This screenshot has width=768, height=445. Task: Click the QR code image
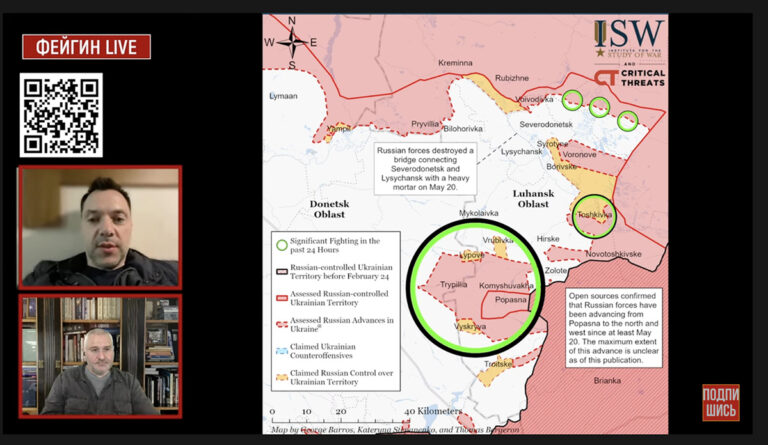pos(60,115)
